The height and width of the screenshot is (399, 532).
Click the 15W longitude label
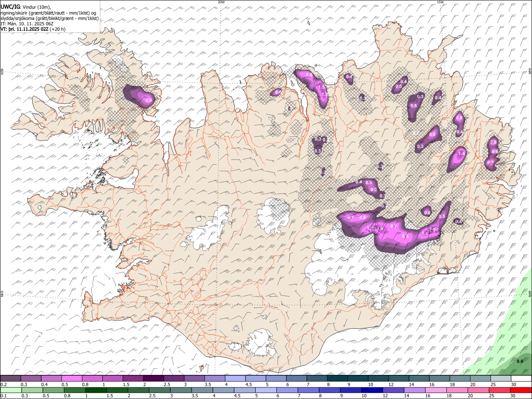440,2
